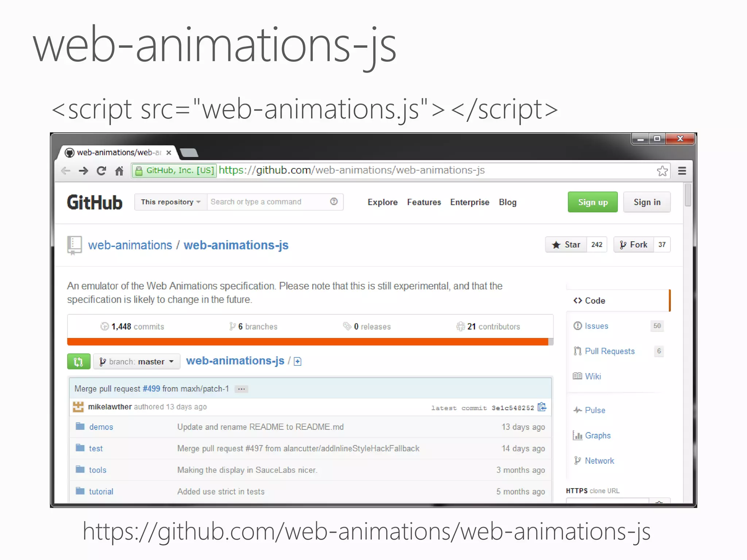Click Features in the header
Screen dimensions: 747x560
click(424, 202)
